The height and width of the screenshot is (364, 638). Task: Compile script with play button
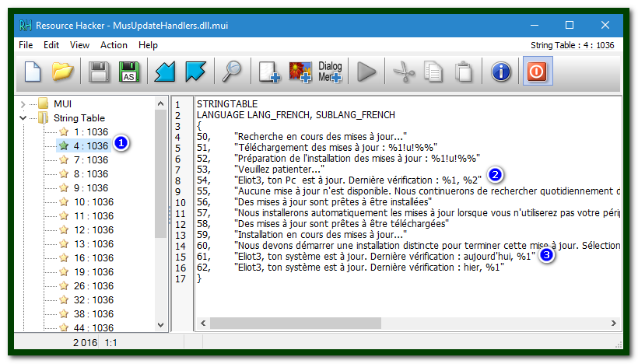click(366, 72)
